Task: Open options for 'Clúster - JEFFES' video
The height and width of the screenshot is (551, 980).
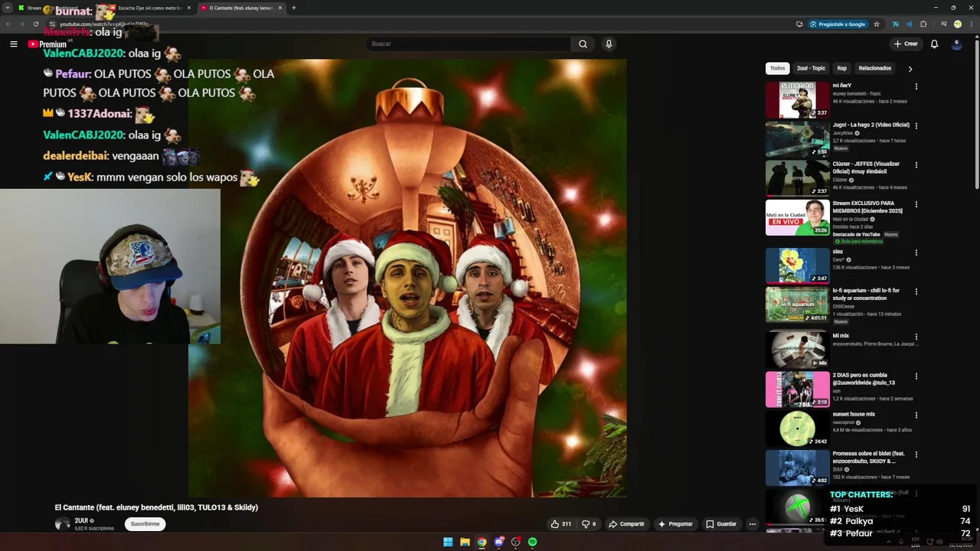Action: 916,165
